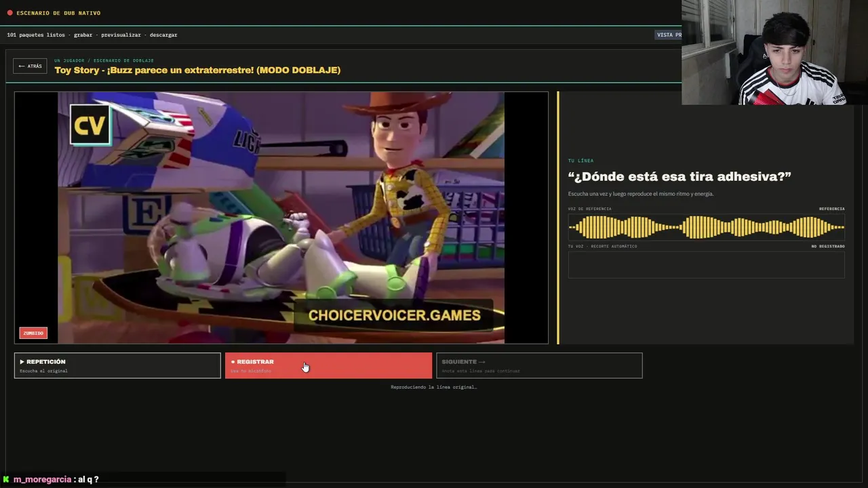The width and height of the screenshot is (868, 488).
Task: Click the 'REFERENCIA' tag above the waveform
Action: coord(832,209)
